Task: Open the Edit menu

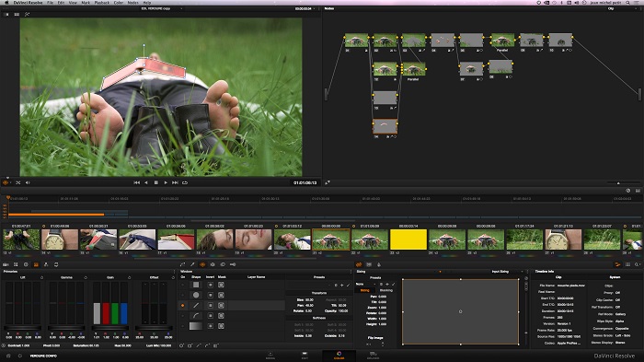Action: [61, 3]
